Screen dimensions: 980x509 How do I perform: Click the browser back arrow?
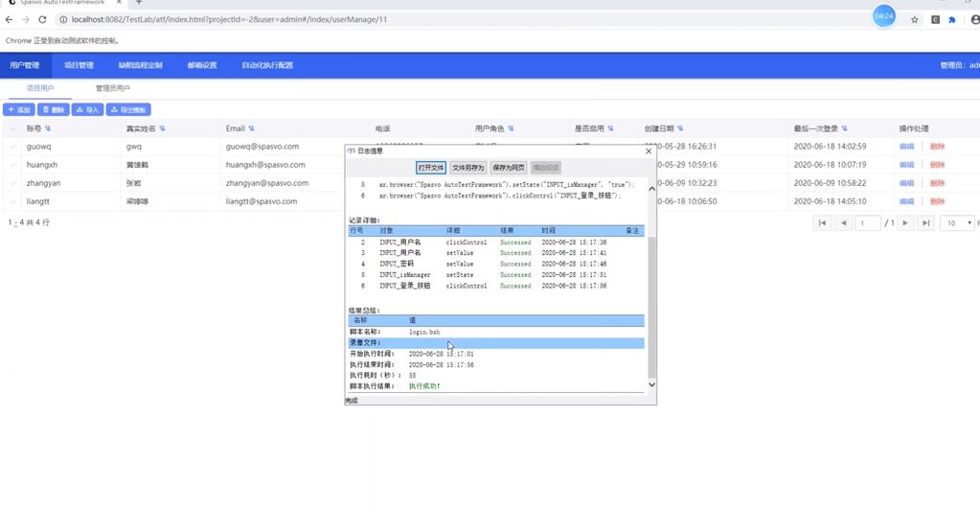pyautogui.click(x=9, y=19)
